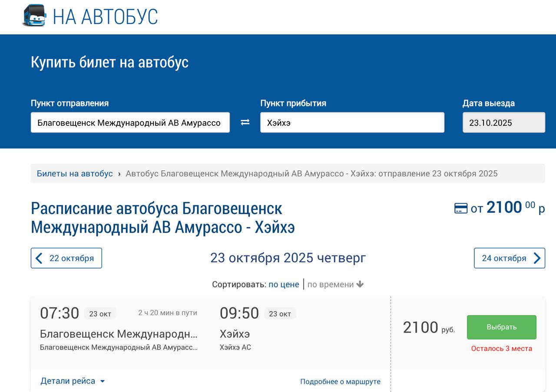Click the blue bus logo icon
Viewport: 556px width, 392px height.
[x=34, y=16]
